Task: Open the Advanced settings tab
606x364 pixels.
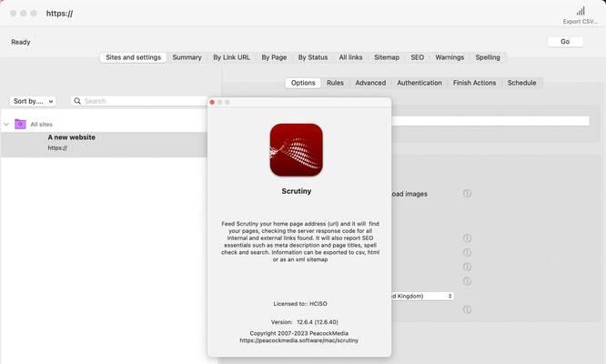Action: click(x=370, y=83)
